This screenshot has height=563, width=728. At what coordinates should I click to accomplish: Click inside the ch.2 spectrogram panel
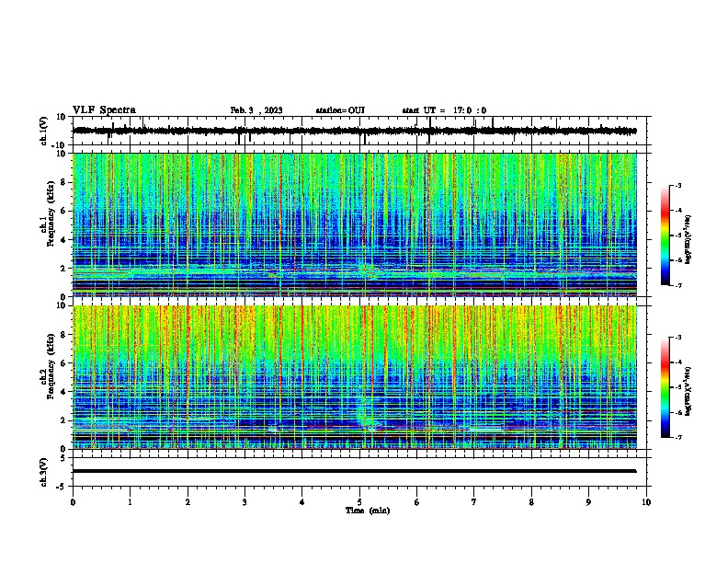355,377
